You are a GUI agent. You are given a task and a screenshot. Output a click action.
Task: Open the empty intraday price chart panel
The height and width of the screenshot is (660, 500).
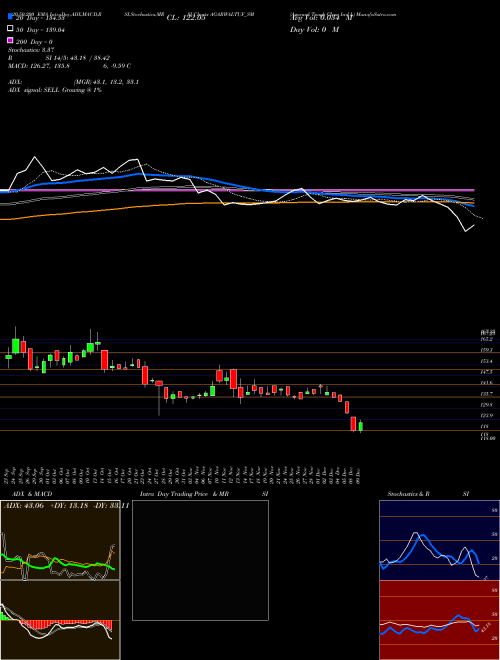pos(200,560)
